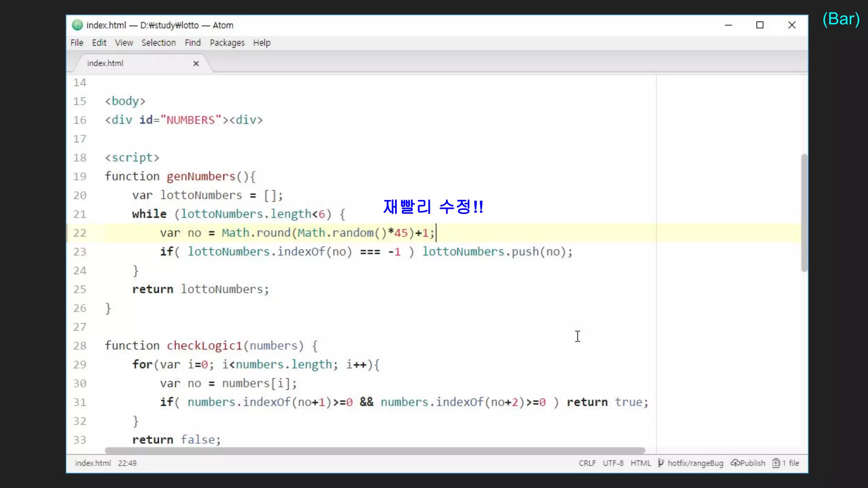Click the Publish cloud upload icon
This screenshot has height=488, width=868.
pyautogui.click(x=735, y=463)
